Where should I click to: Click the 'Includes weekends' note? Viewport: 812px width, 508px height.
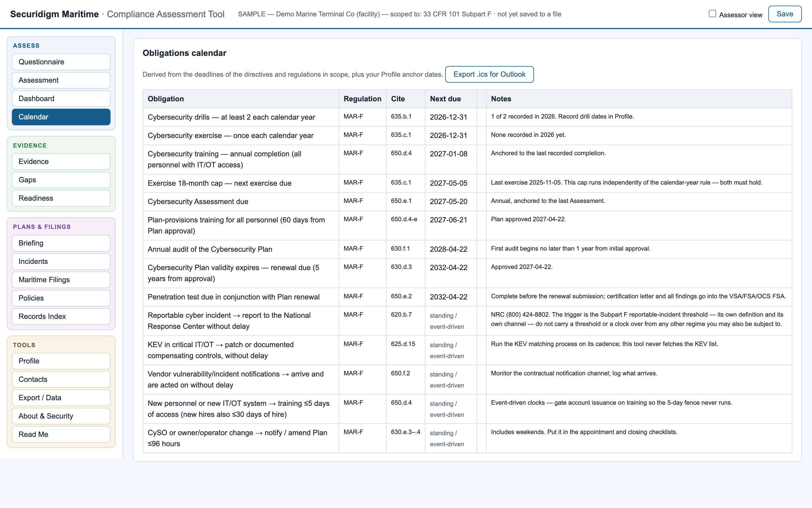584,432
